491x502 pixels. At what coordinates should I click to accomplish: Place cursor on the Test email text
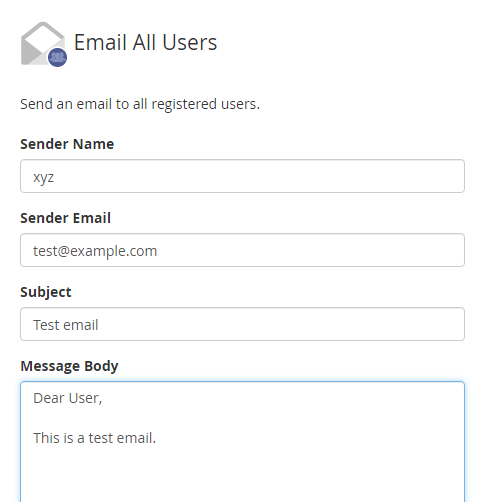(x=66, y=325)
